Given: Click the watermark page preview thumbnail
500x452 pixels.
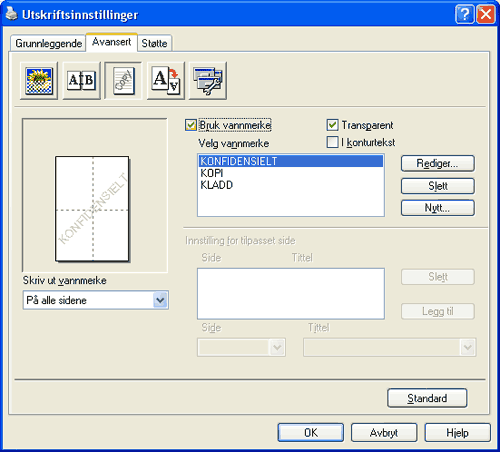Looking at the screenshot, I should (x=92, y=209).
